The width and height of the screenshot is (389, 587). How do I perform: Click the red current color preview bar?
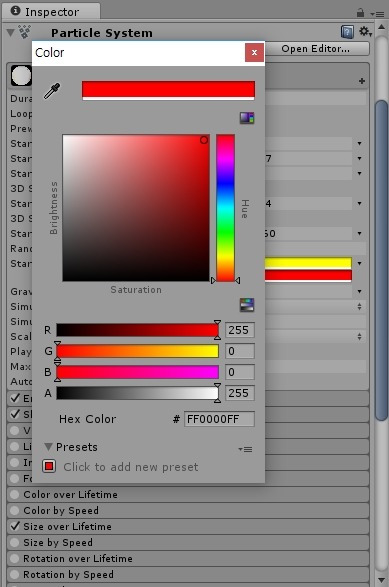(168, 90)
